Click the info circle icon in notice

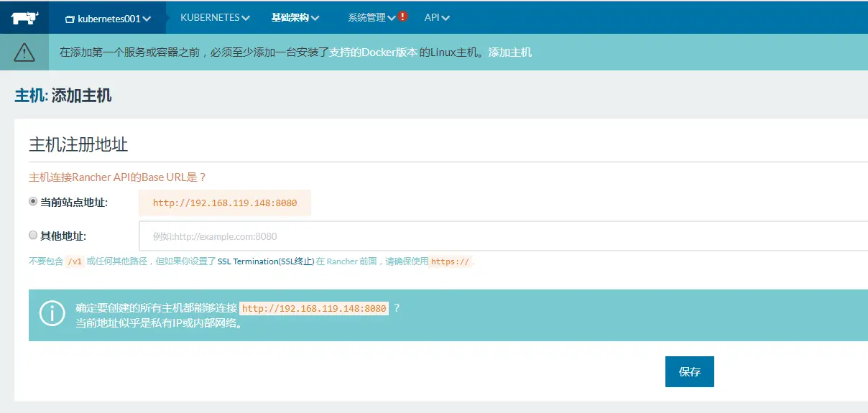coord(52,315)
